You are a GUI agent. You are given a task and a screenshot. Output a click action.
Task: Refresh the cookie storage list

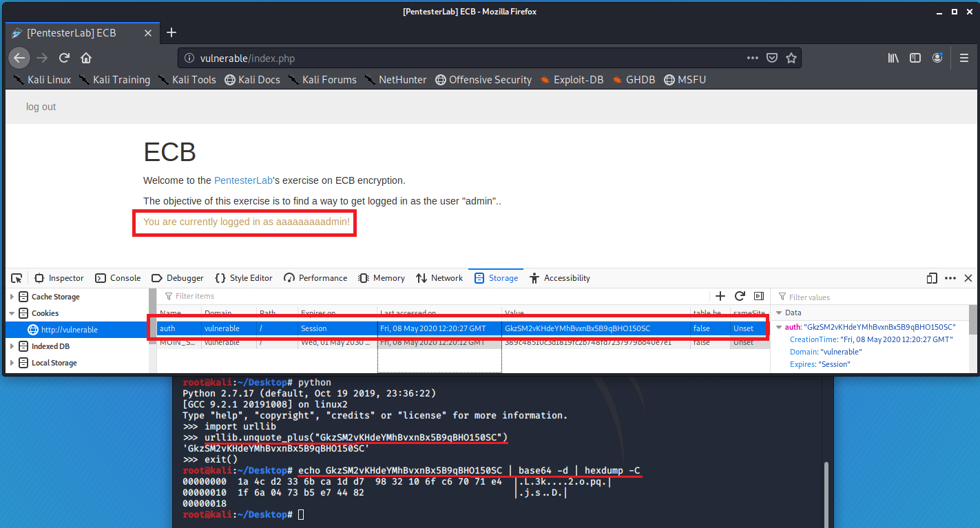click(x=740, y=296)
